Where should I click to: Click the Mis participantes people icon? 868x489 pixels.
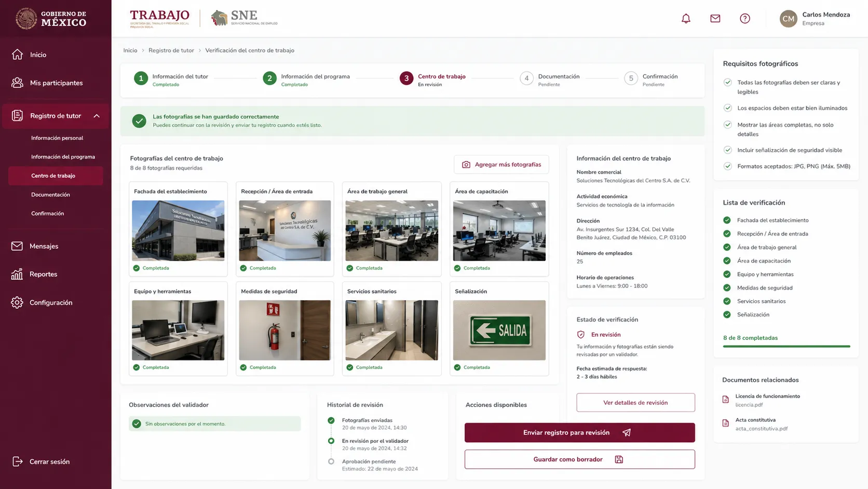(17, 83)
